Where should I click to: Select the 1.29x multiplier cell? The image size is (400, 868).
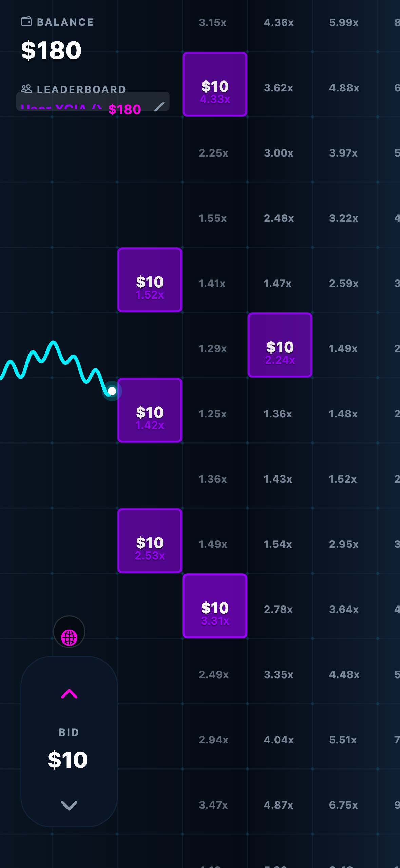pos(213,348)
